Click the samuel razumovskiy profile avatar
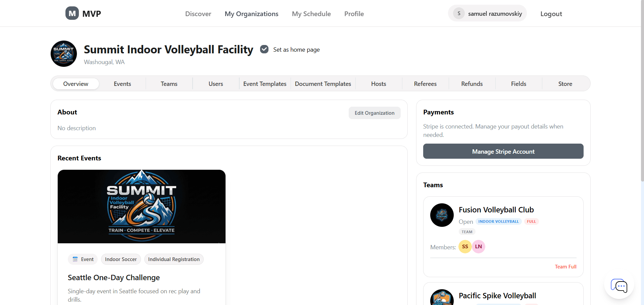Screen dimensions: 644x305 click(x=459, y=13)
